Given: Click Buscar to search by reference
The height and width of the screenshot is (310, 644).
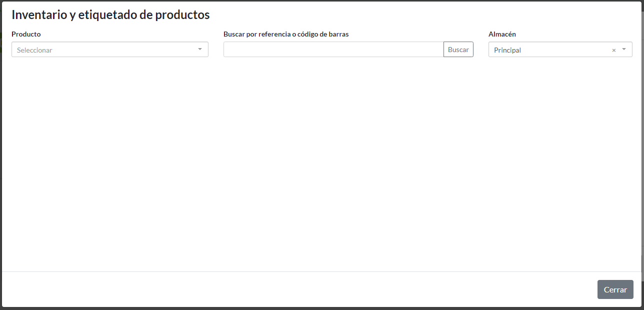Looking at the screenshot, I should [x=458, y=49].
